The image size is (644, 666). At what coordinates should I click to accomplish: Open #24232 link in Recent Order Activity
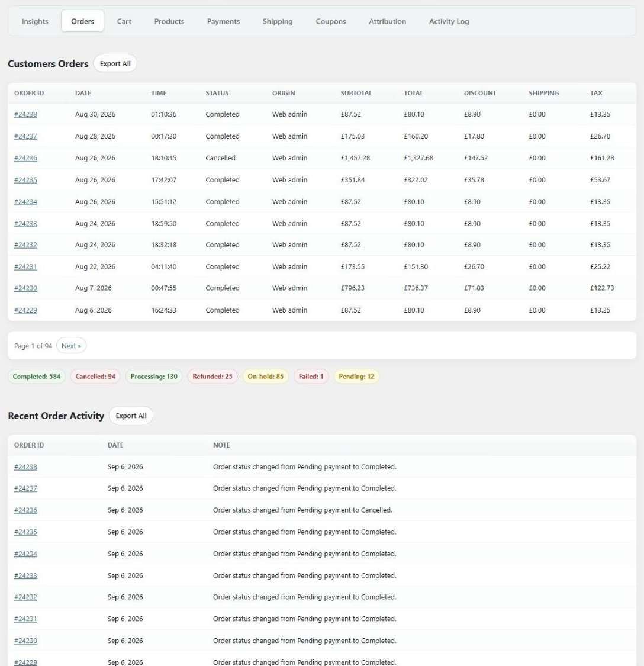tap(25, 597)
